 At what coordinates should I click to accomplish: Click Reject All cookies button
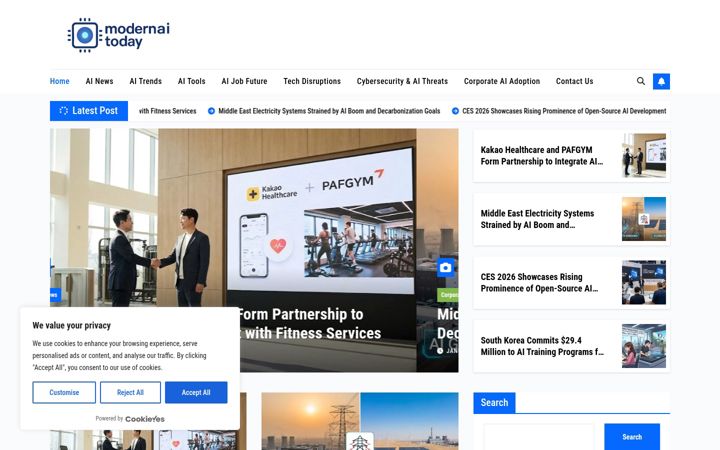tap(130, 393)
